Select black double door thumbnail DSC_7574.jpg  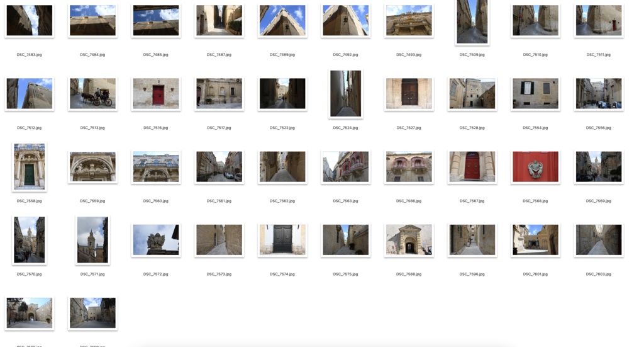click(282, 240)
